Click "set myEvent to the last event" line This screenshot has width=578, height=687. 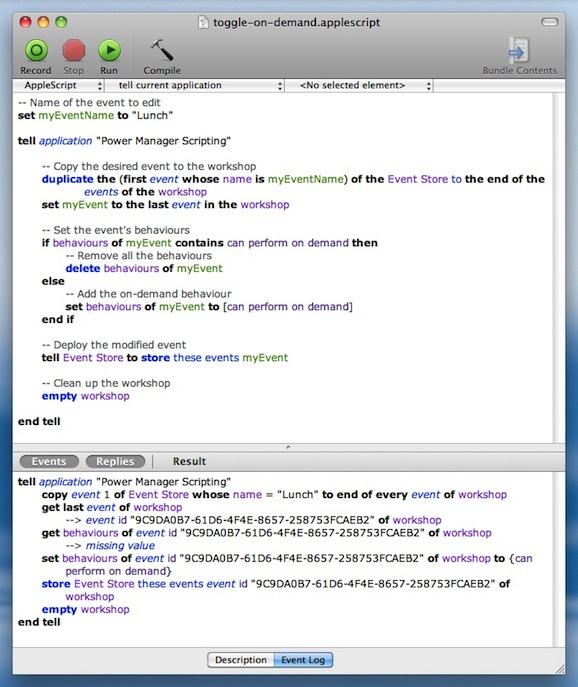tap(165, 205)
